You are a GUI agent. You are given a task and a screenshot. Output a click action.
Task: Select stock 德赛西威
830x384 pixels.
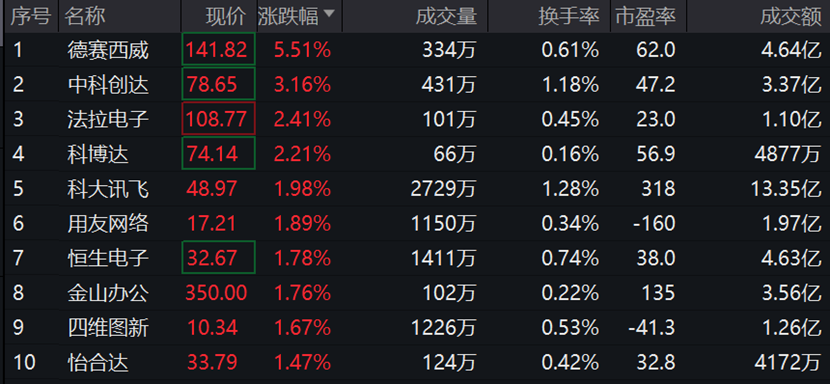(108, 51)
